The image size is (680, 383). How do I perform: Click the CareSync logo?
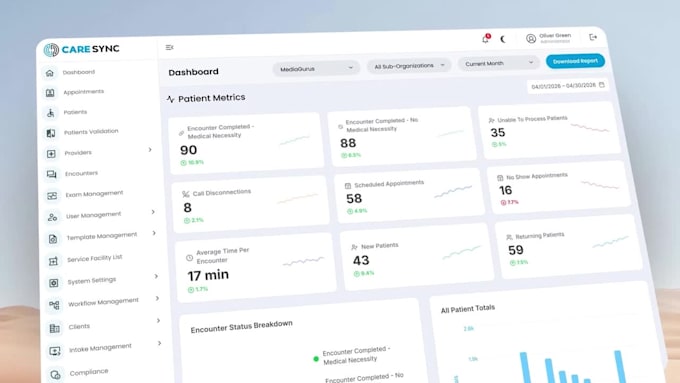pyautogui.click(x=82, y=49)
